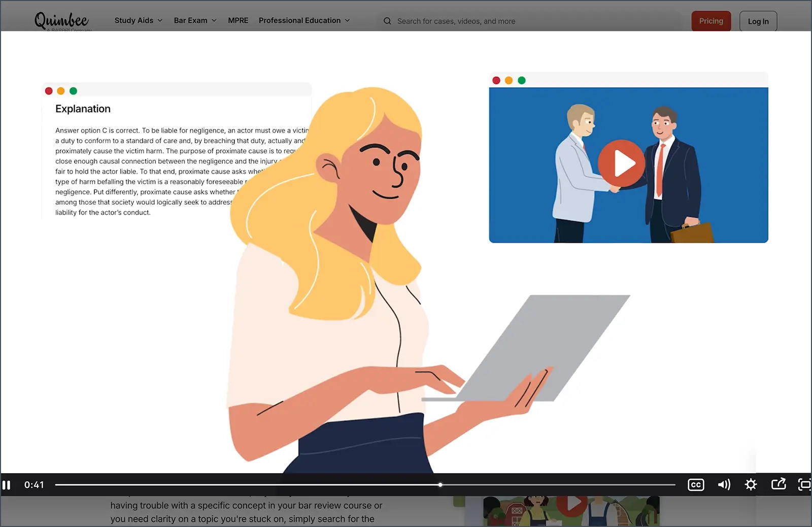Click the share video icon

click(x=779, y=484)
